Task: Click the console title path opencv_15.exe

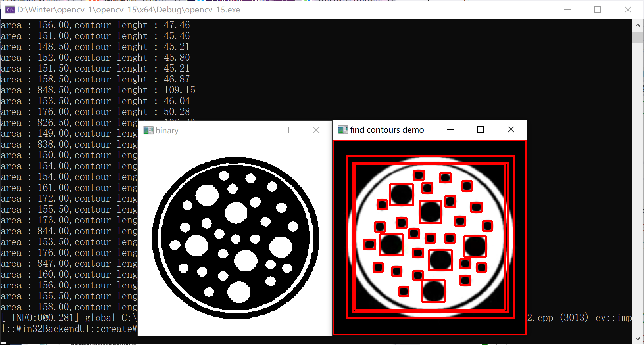Action: point(129,10)
